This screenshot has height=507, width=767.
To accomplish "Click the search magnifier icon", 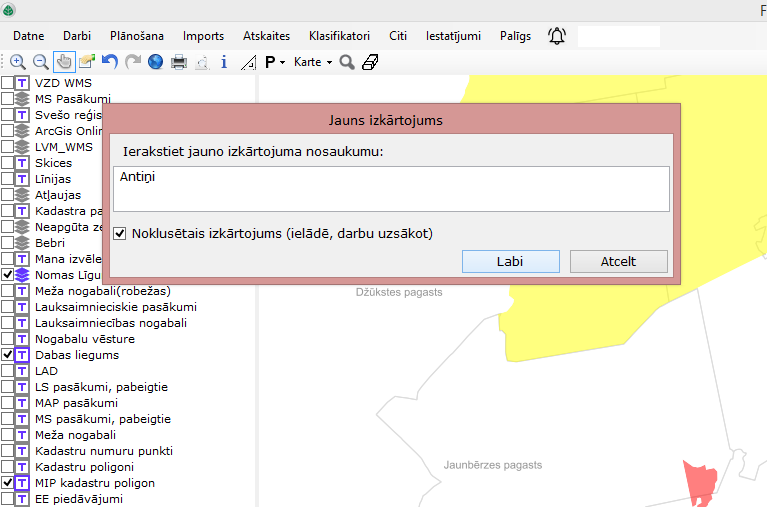I will tap(347, 62).
